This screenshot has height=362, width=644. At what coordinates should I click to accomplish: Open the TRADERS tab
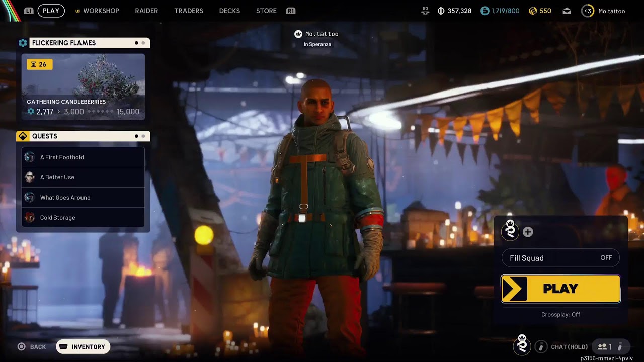point(189,11)
